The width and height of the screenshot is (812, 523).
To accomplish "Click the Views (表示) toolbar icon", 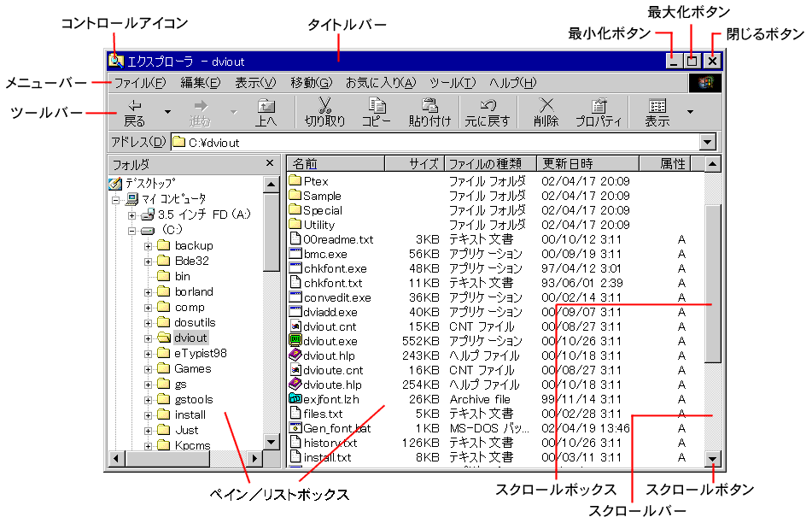I will pos(657,106).
